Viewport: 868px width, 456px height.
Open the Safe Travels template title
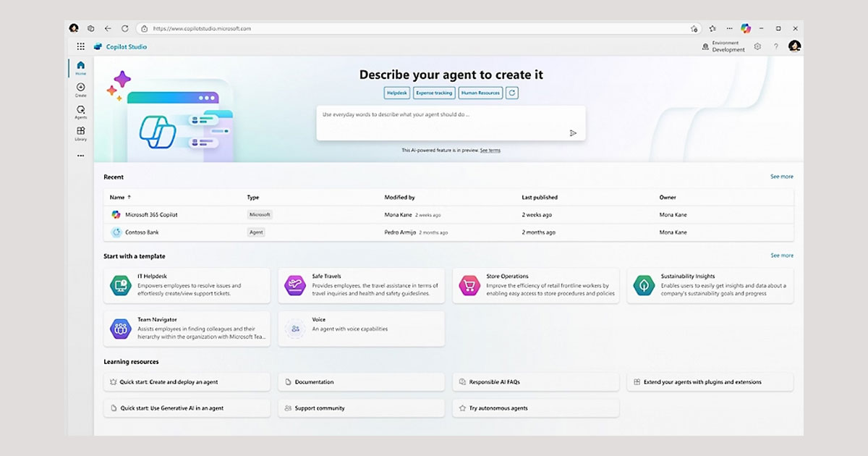pos(326,276)
